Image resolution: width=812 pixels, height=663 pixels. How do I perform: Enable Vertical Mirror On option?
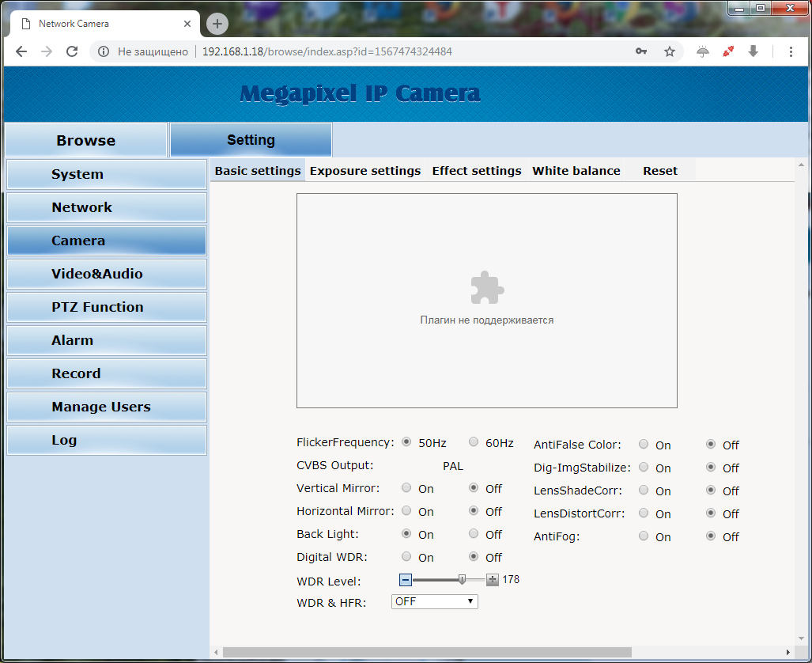tap(406, 488)
